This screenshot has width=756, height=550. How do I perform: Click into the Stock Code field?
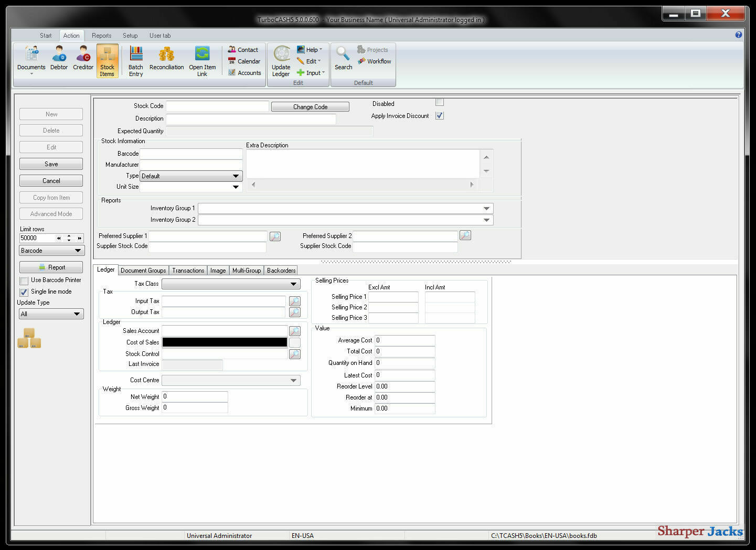pos(217,106)
